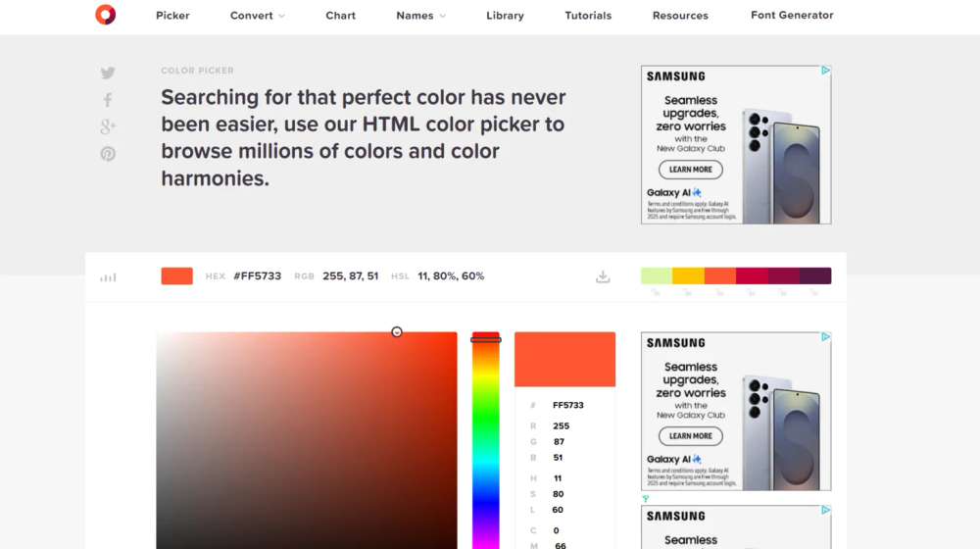Open the Library page
This screenshot has width=980, height=549.
(505, 16)
